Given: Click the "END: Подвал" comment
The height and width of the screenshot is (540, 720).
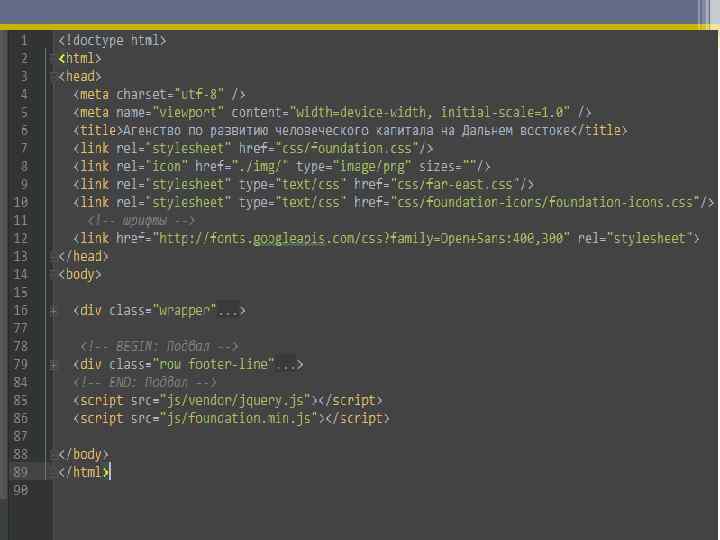Looking at the screenshot, I should 144,382.
